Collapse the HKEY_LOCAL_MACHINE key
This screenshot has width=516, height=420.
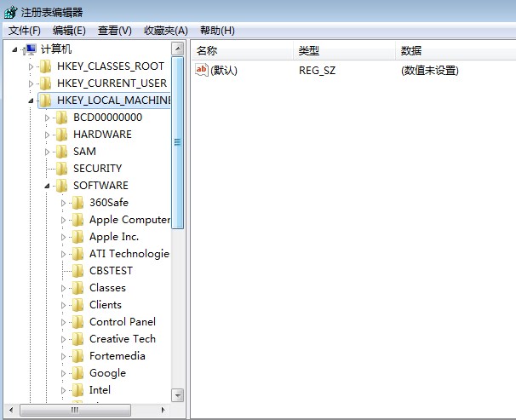click(31, 101)
